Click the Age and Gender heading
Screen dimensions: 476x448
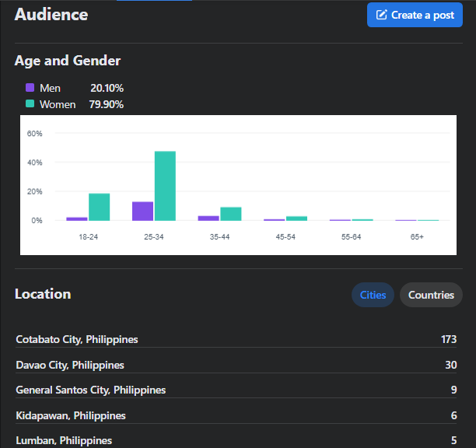[x=68, y=61]
